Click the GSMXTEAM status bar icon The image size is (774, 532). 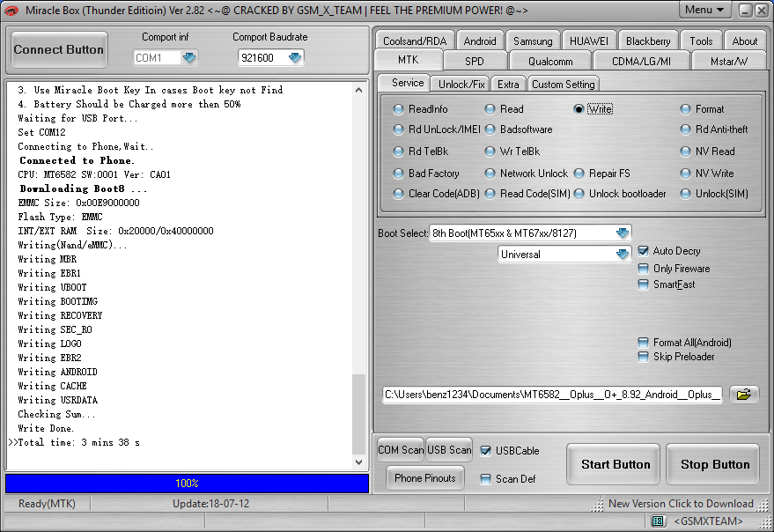click(x=658, y=521)
